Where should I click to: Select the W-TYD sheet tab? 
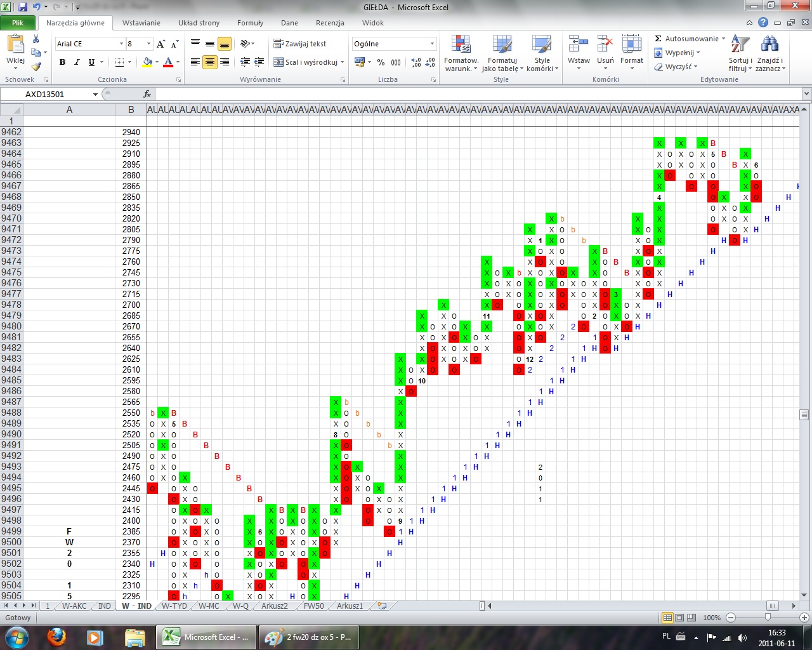[174, 606]
